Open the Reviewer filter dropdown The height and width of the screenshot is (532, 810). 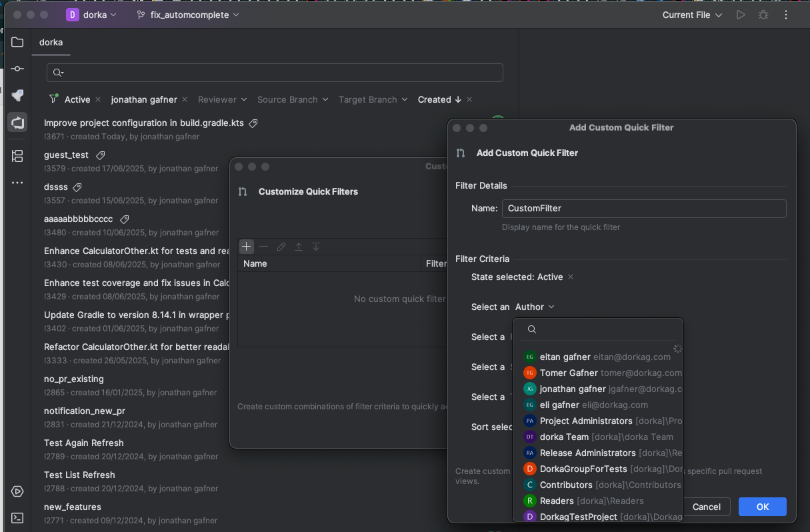click(223, 99)
